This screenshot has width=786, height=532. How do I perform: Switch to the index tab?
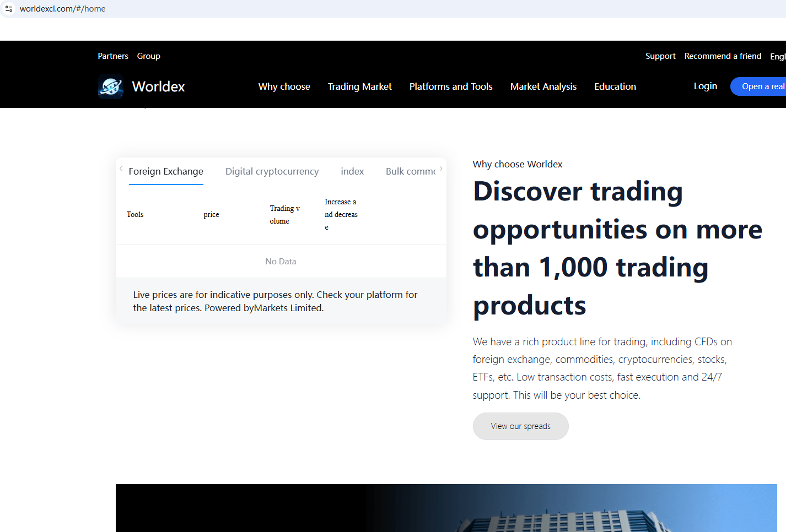click(352, 171)
